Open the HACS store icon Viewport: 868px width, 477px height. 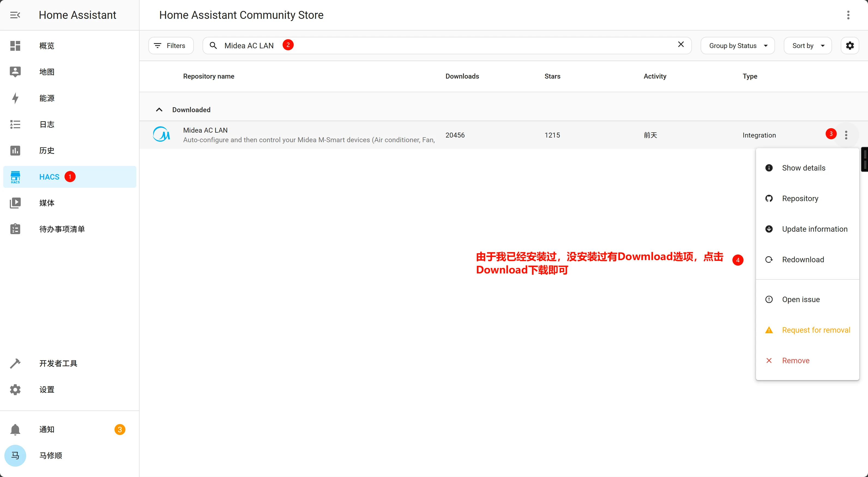15,177
